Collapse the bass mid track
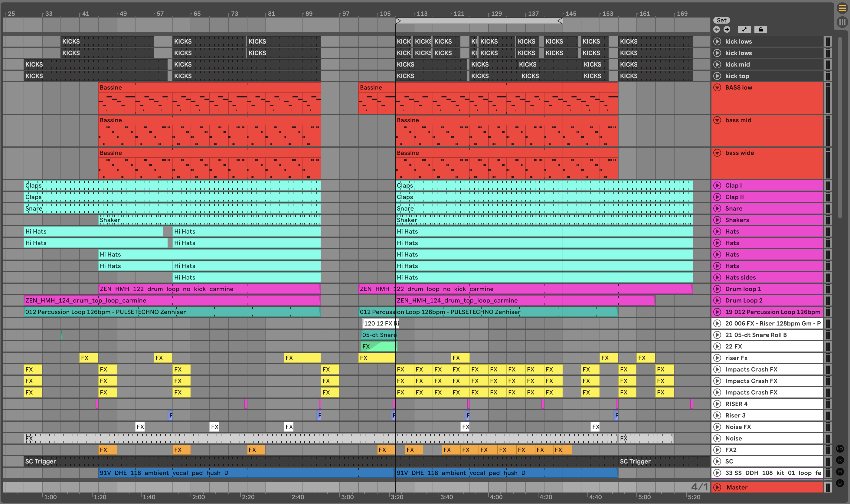The image size is (850, 504). click(717, 120)
